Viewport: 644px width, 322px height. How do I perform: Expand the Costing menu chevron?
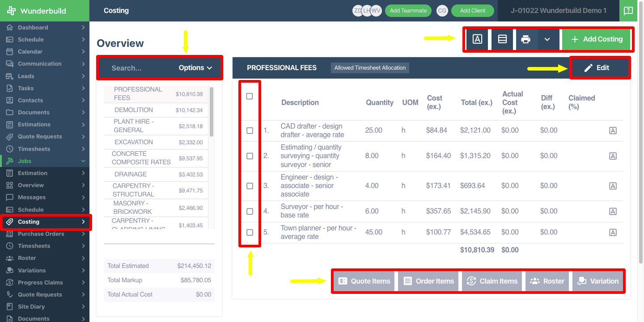(x=83, y=222)
